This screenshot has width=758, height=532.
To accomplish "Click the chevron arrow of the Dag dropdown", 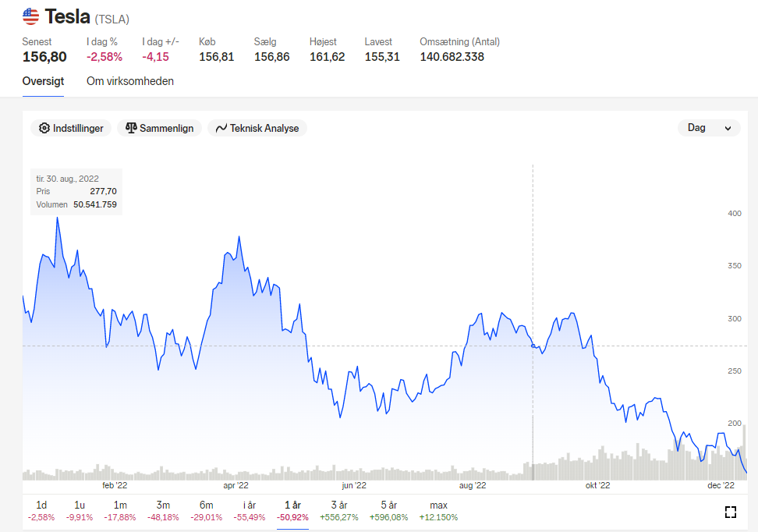I will (728, 128).
